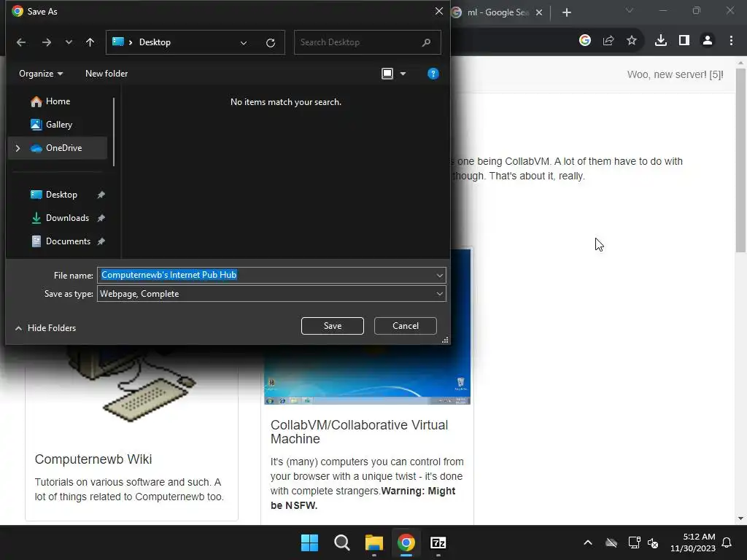Click the Save button
The image size is (747, 560).
point(333,326)
